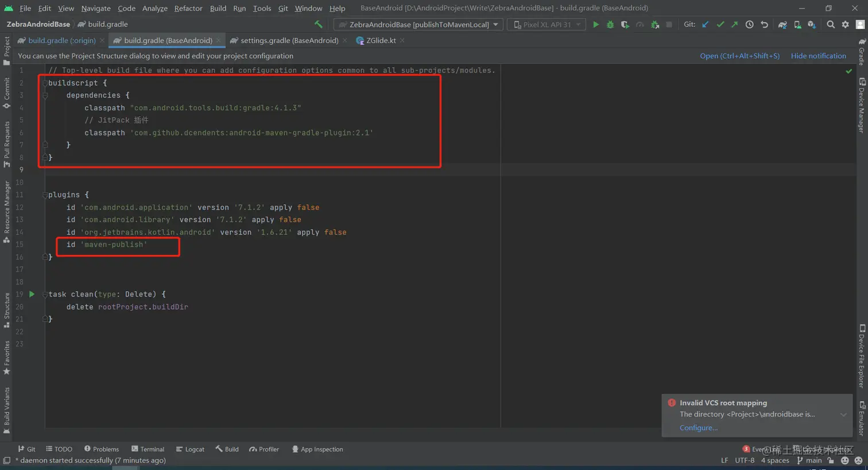This screenshot has height=470, width=868.
Task: Switch to settings.gradle (BaseAndroid) tab
Action: tap(289, 40)
